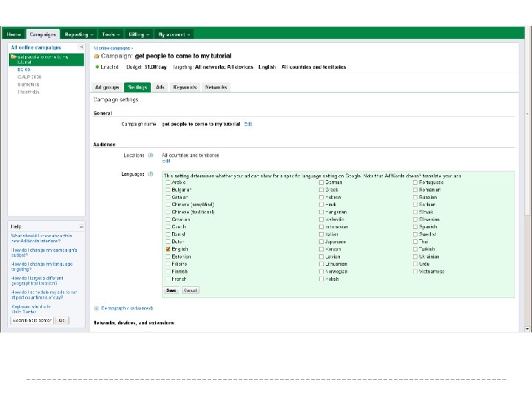The image size is (532, 399).
Task: Check the Hebrew checkbox
Action: tap(321, 197)
